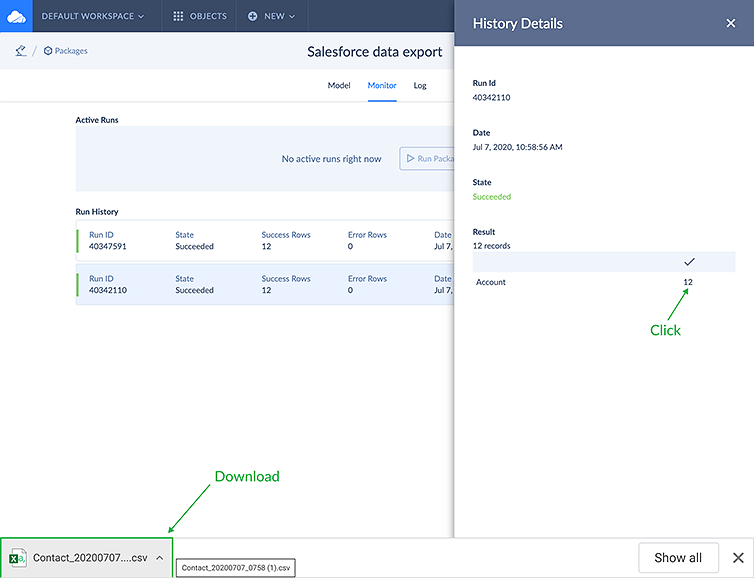Image resolution: width=754 pixels, height=578 pixels.
Task: Open run history row 40342110
Action: pyautogui.click(x=265, y=284)
